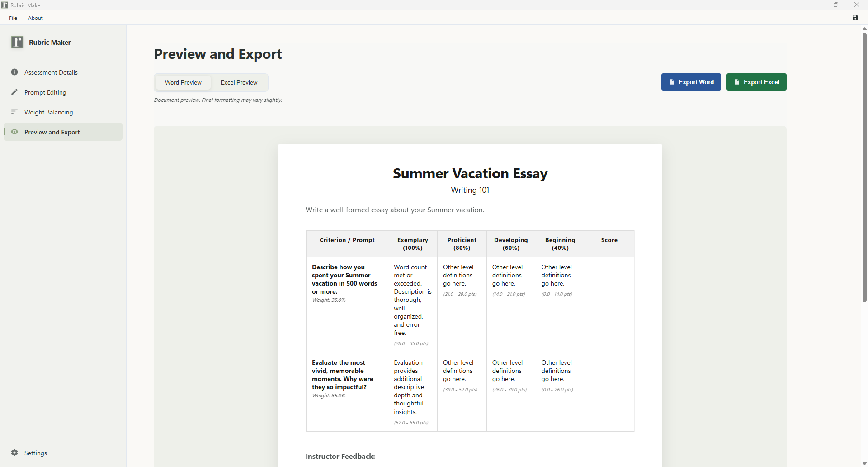Click the document icon on Export Word button

(672, 82)
